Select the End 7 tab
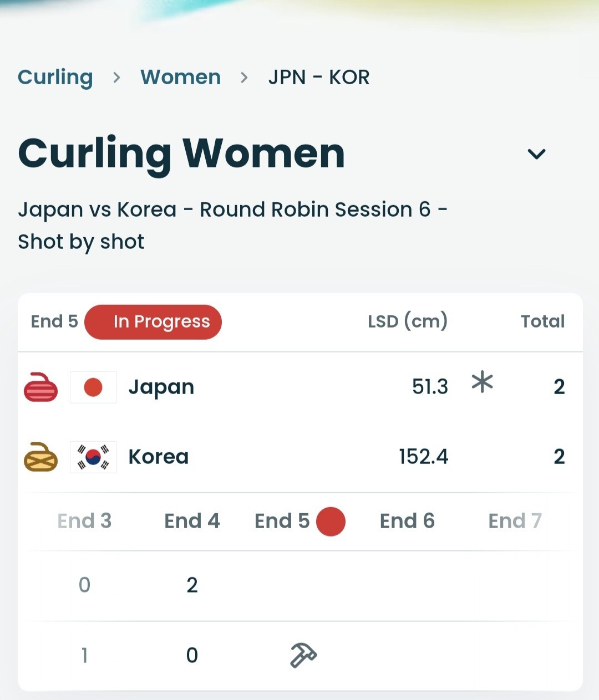599x700 pixels. 515,521
